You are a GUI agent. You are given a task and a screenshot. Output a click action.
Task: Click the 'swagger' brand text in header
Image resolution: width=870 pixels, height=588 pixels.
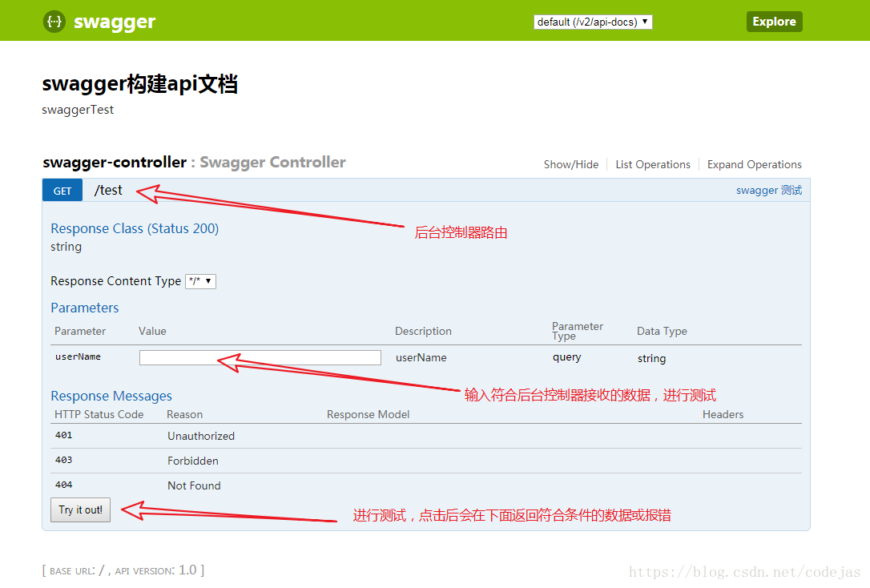click(x=115, y=22)
